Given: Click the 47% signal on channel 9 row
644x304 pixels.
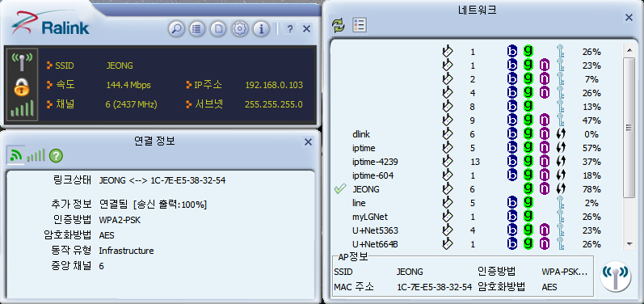Looking at the screenshot, I should click(x=591, y=120).
